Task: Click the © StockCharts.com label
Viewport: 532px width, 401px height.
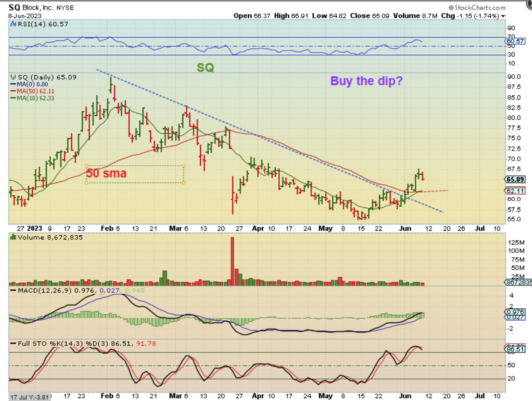Action: coord(477,8)
